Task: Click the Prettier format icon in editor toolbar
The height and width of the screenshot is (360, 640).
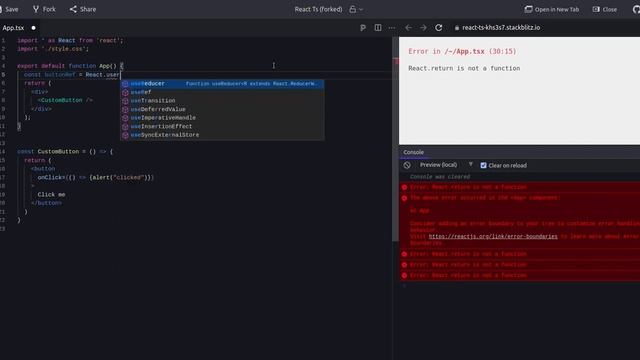Action: [x=363, y=28]
